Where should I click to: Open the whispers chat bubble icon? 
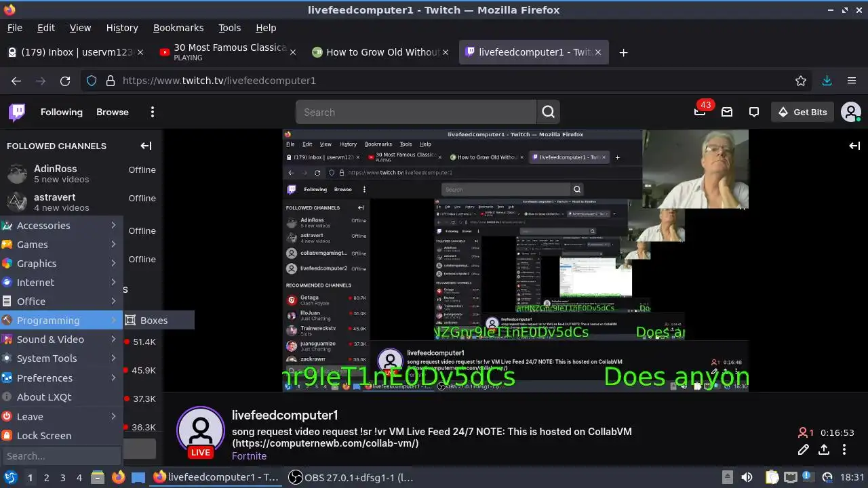point(754,112)
